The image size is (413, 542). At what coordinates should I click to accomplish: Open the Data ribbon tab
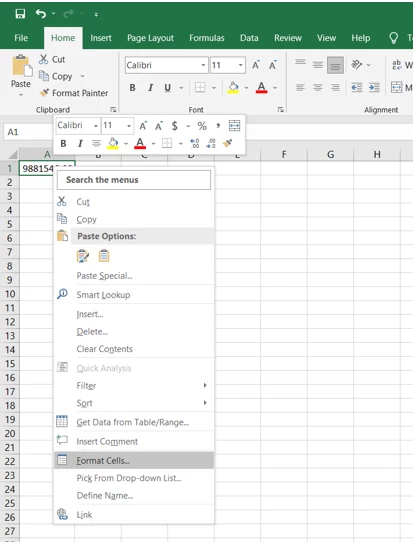point(249,38)
